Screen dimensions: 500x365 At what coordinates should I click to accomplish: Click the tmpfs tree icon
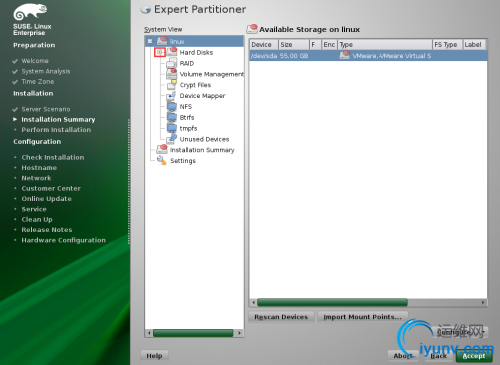click(x=172, y=128)
